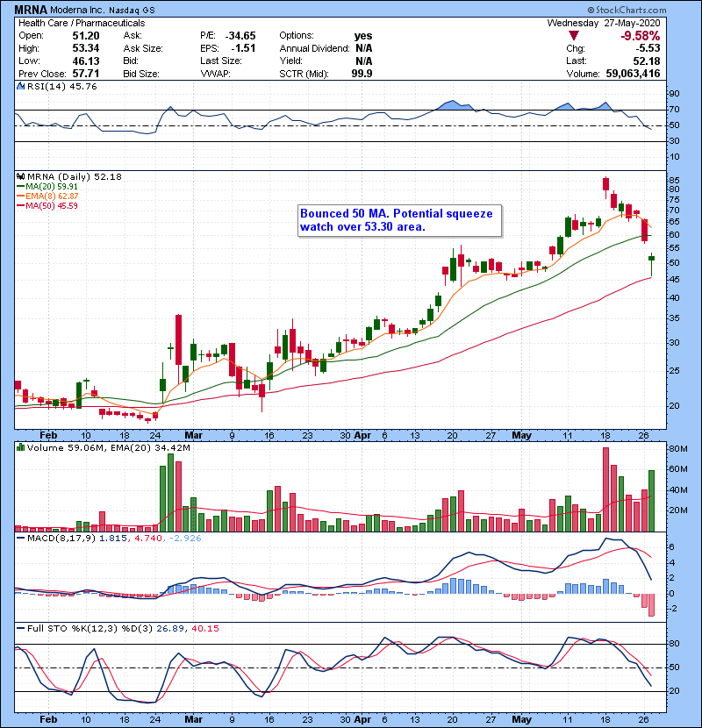702x728 pixels.
Task: Click the '85' price axis label
Action: pyautogui.click(x=674, y=181)
